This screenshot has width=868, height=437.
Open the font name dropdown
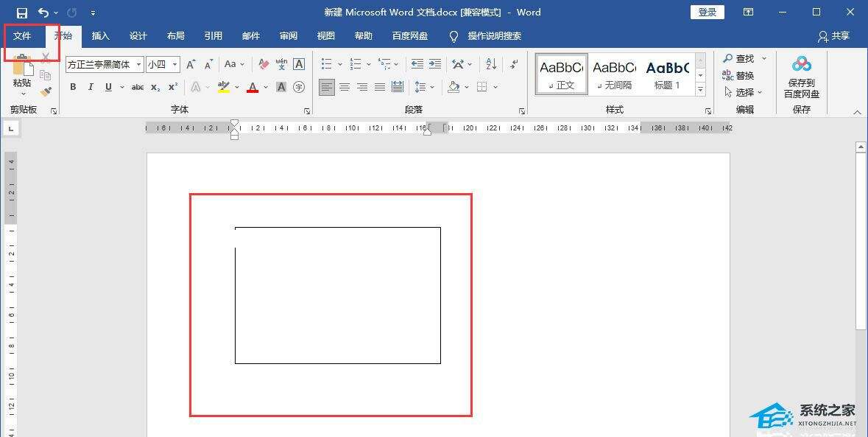pyautogui.click(x=138, y=65)
